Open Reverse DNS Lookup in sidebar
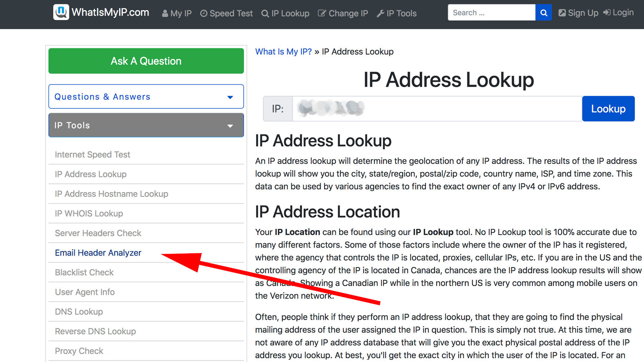The width and height of the screenshot is (644, 362). [95, 332]
